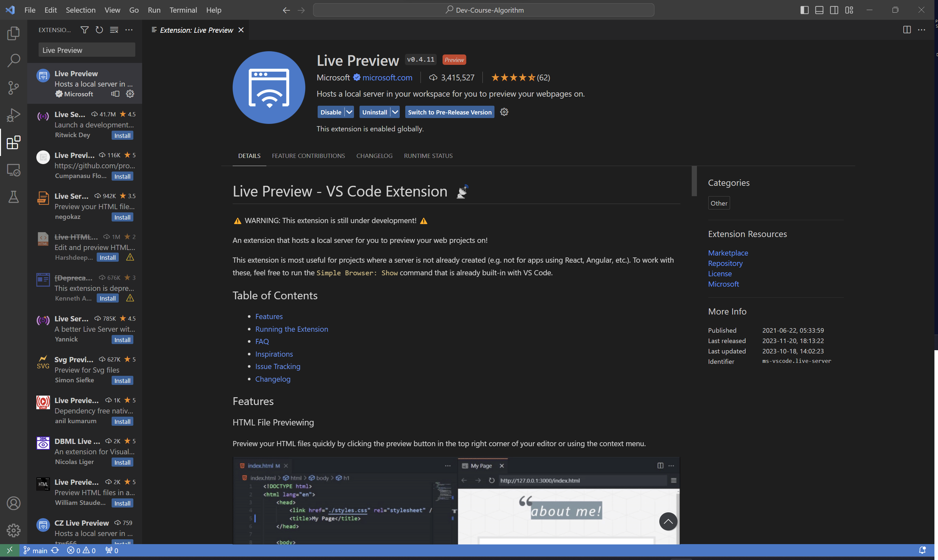
Task: Click extension search field with Live Preview
Action: click(87, 50)
